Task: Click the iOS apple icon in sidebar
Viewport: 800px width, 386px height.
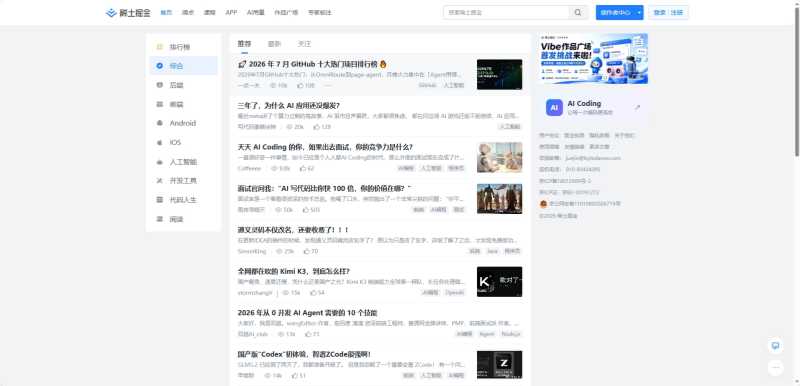Action: point(159,143)
